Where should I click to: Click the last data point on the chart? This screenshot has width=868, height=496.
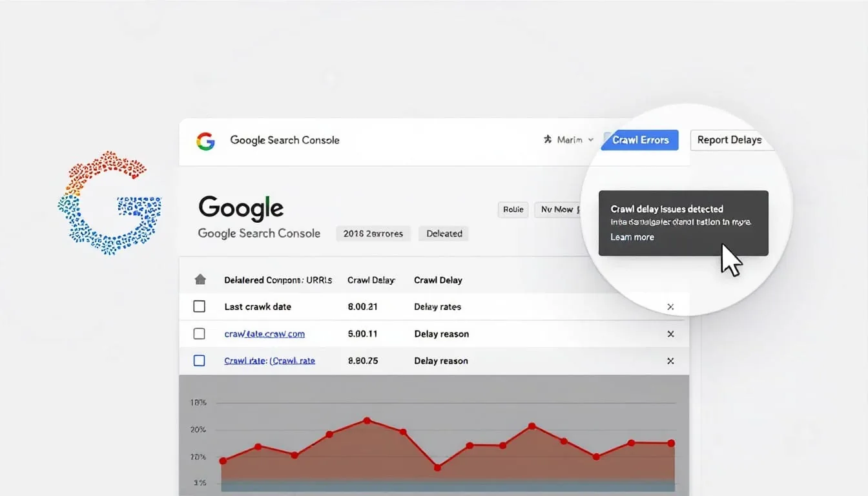671,444
